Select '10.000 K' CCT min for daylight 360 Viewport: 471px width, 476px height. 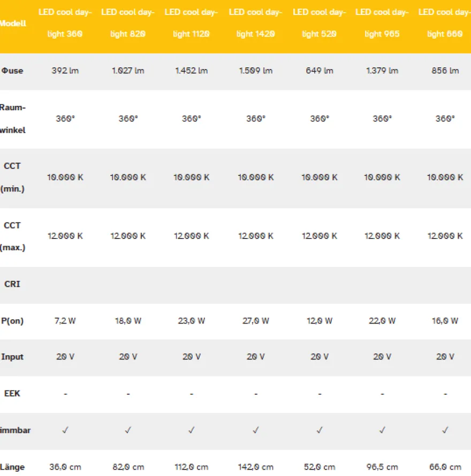pyautogui.click(x=65, y=177)
